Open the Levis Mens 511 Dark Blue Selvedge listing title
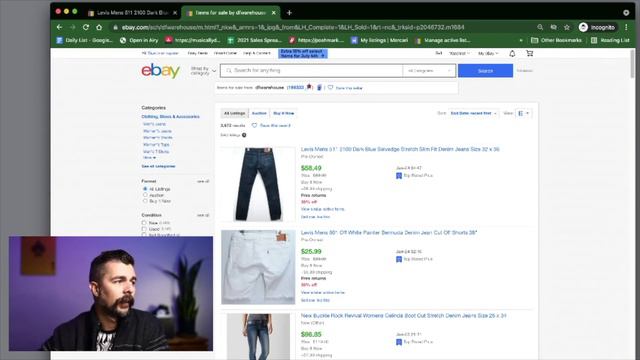The image size is (640, 360). point(400,149)
